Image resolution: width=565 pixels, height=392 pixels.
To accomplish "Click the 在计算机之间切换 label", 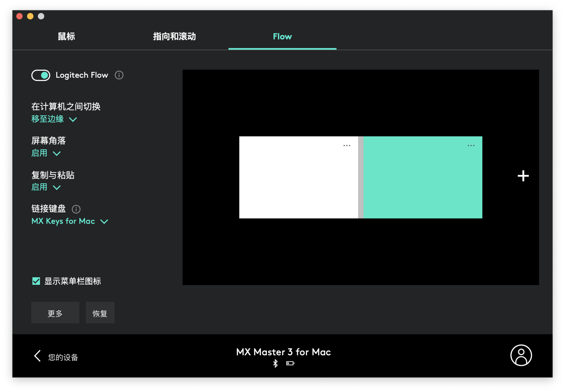I will (66, 106).
